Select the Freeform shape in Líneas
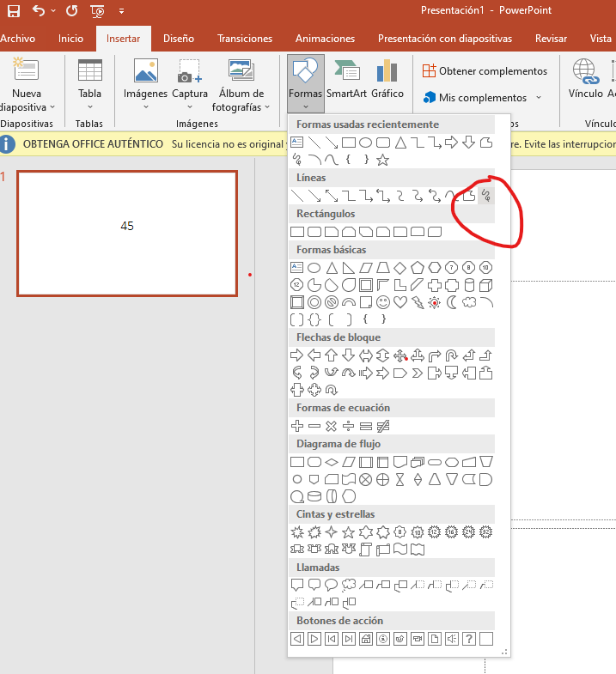The width and height of the screenshot is (616, 674). pyautogui.click(x=469, y=196)
